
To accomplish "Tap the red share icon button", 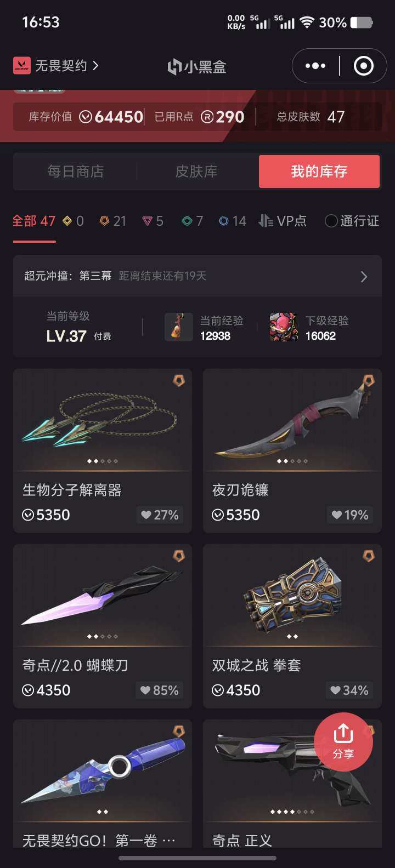I will click(343, 742).
